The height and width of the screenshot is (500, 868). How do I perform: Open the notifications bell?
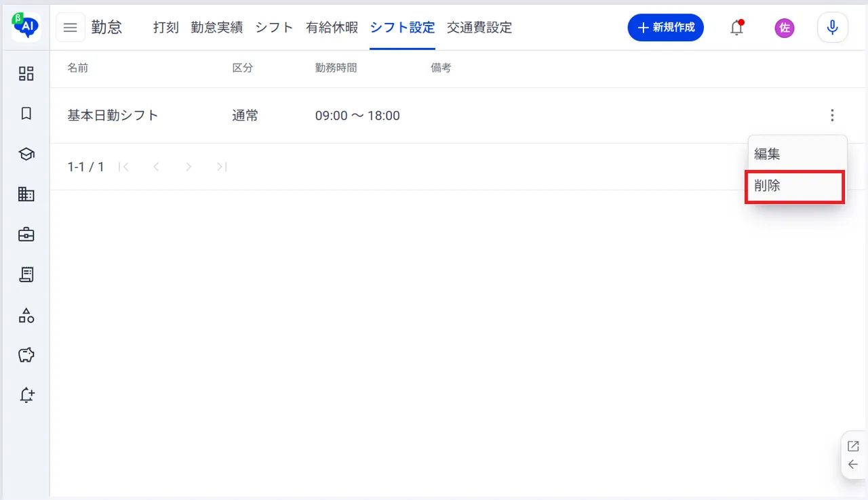(x=737, y=28)
